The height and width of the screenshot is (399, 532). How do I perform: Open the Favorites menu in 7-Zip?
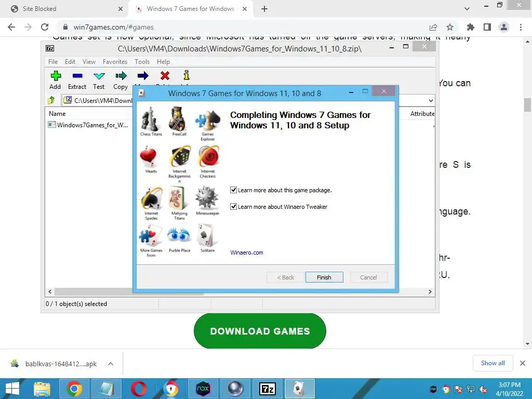coord(115,62)
